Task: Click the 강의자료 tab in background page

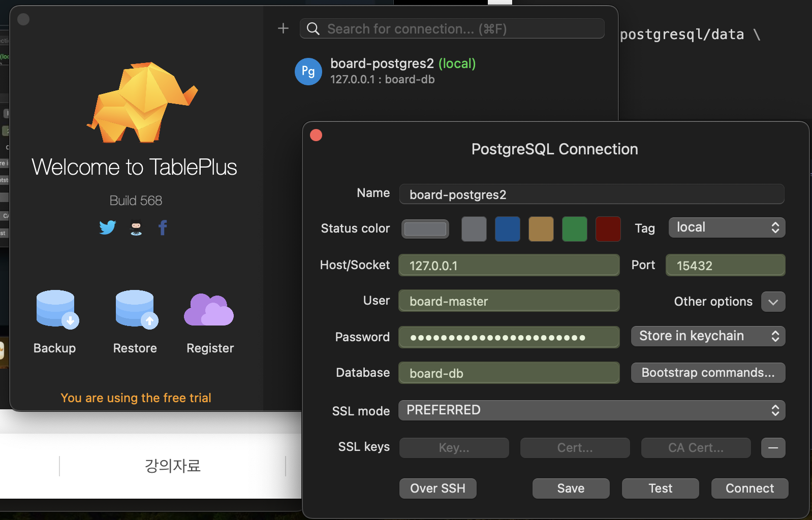Action: point(173,466)
